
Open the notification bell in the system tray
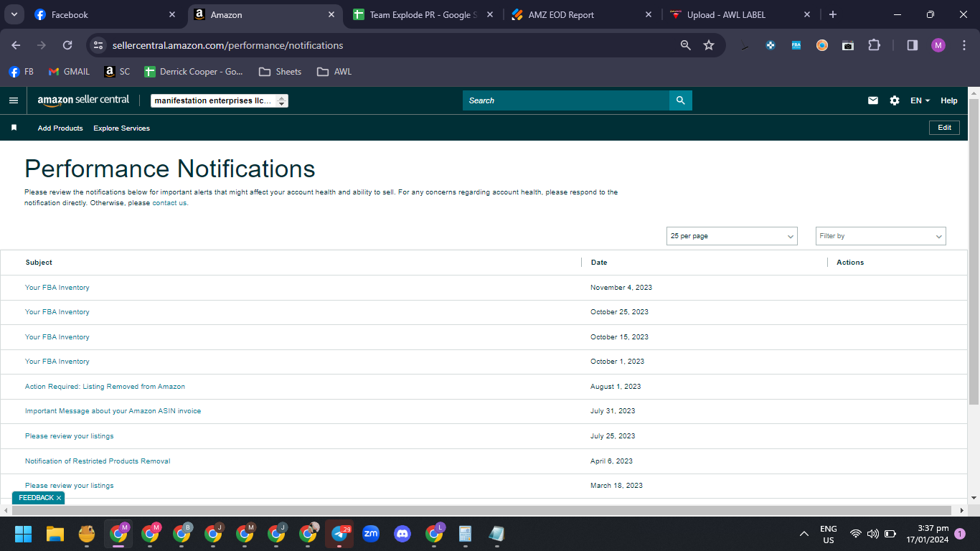960,534
